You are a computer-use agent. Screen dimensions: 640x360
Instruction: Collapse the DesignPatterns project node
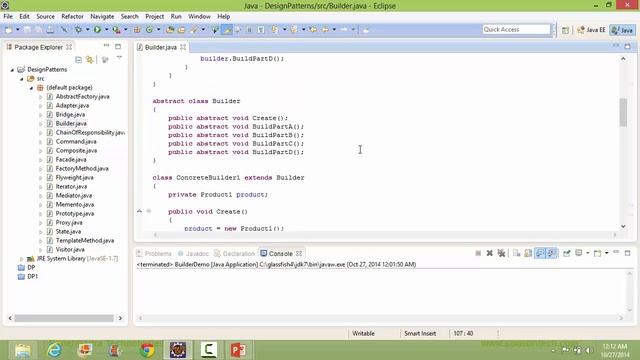[12, 70]
